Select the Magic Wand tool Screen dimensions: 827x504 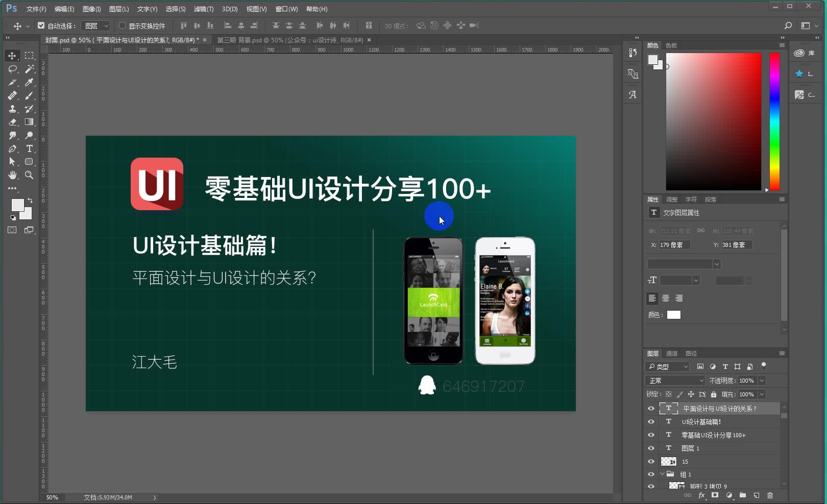tap(29, 69)
